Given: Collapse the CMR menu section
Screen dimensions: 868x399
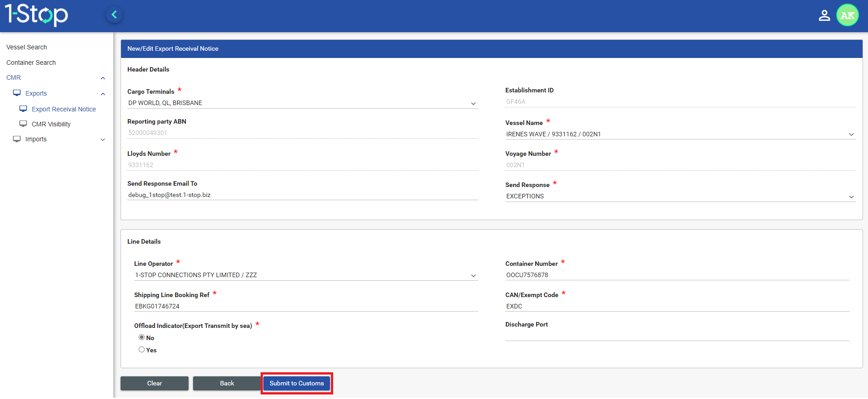Looking at the screenshot, I should click(103, 78).
